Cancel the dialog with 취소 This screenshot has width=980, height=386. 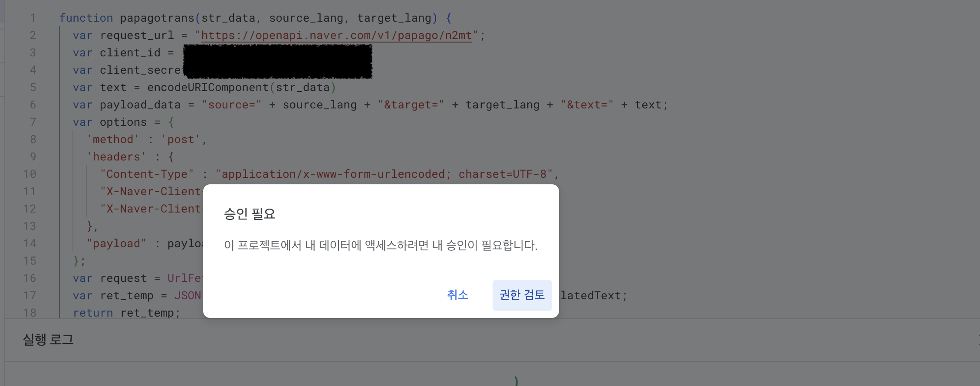click(x=457, y=295)
